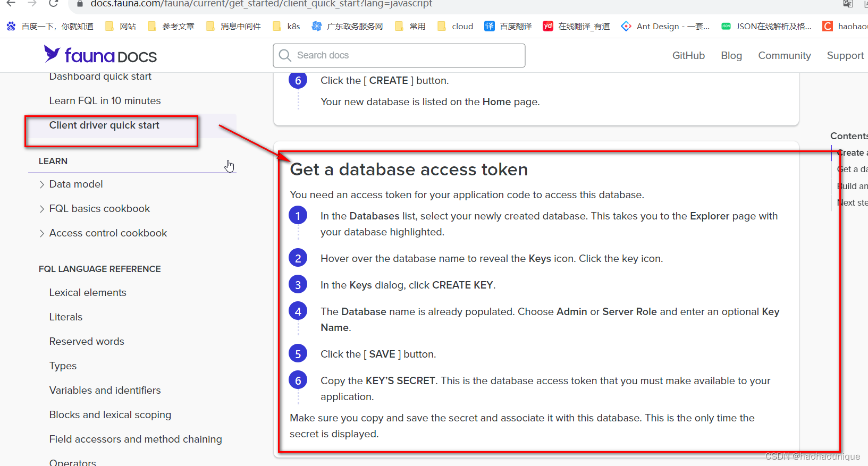Screen dimensions: 868x466
Task: Click text 'Click the [ SAVE ] button'
Action: pos(377,354)
